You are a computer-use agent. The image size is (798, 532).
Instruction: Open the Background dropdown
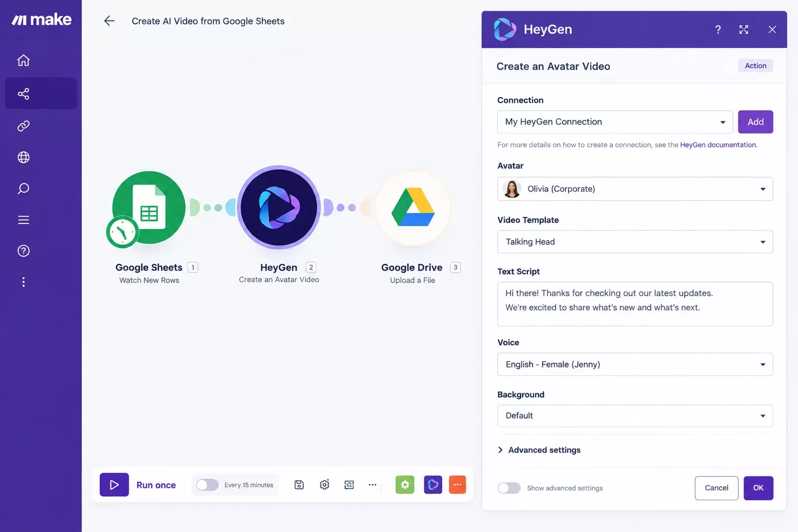(635, 416)
